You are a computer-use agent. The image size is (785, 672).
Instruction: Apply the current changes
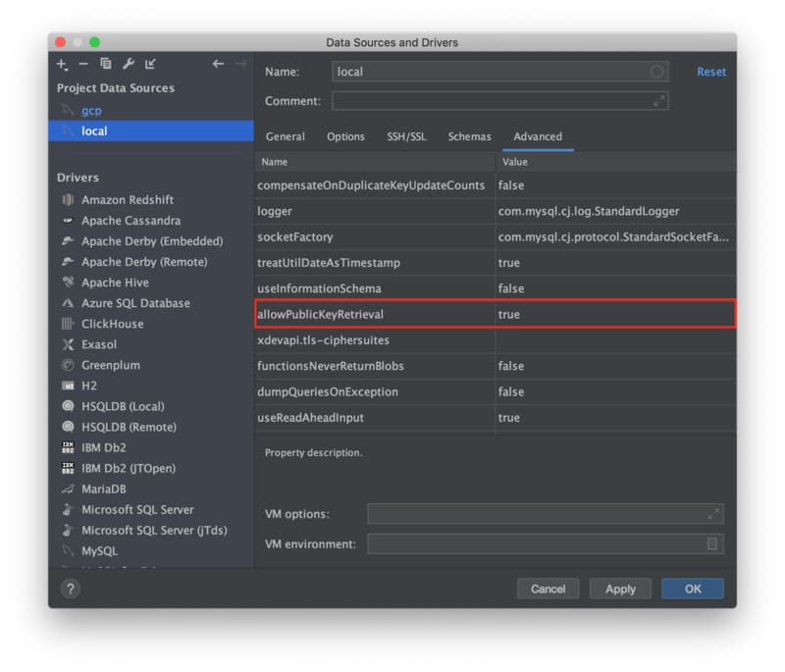pyautogui.click(x=620, y=589)
